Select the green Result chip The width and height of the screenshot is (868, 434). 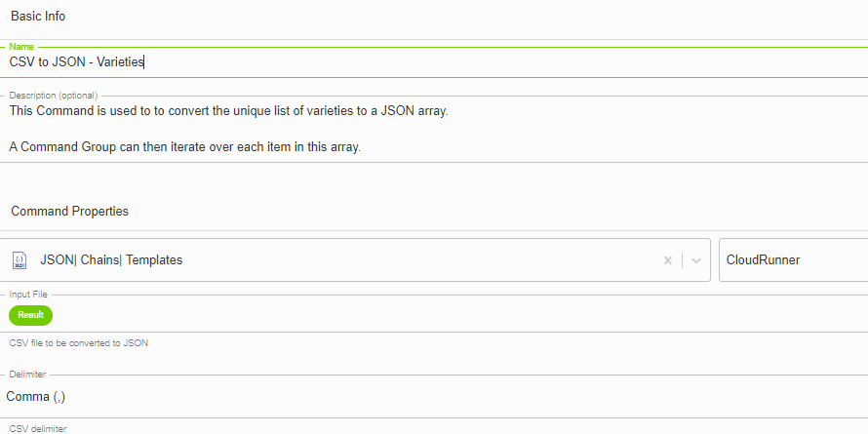(31, 315)
